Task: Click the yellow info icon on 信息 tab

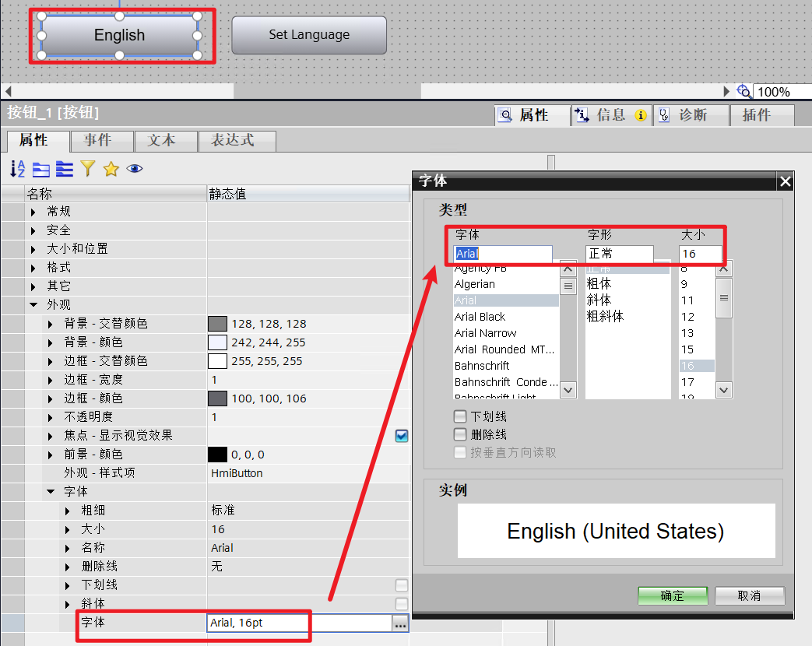Action: pyautogui.click(x=640, y=115)
